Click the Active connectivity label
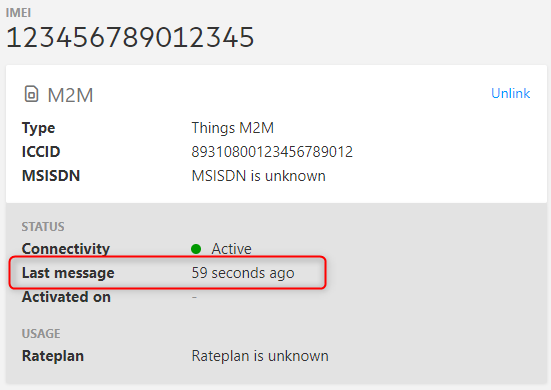Viewport: 551px width, 390px height. (x=231, y=249)
